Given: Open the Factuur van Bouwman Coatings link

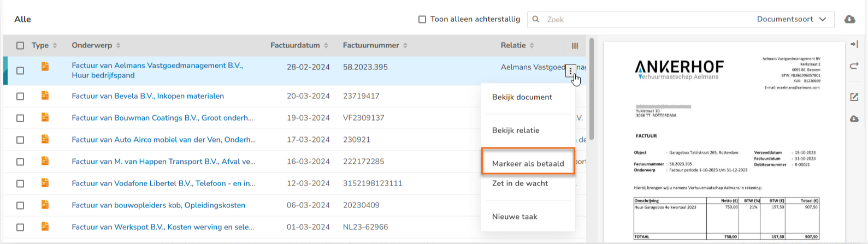Looking at the screenshot, I should click(162, 118).
